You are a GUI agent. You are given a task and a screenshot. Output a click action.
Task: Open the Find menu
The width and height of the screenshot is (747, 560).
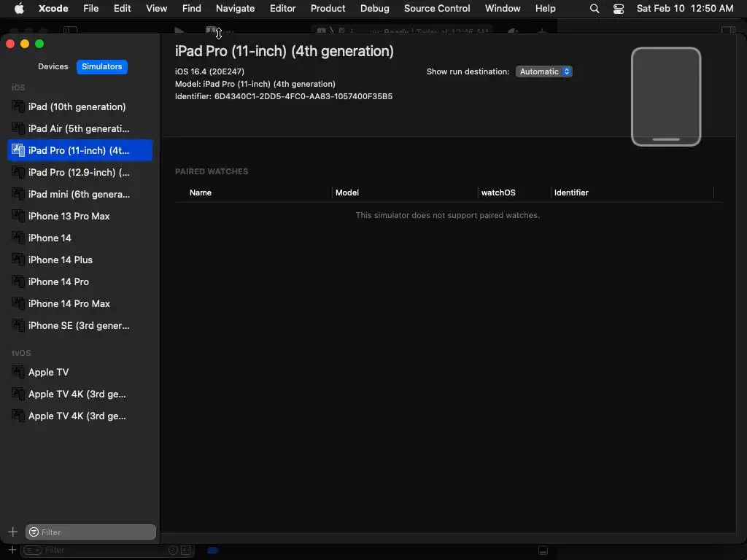pyautogui.click(x=192, y=8)
